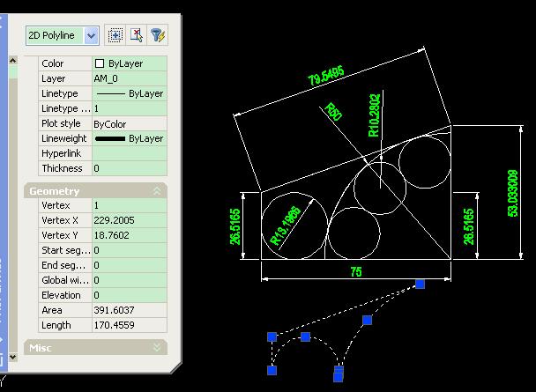
Task: Edit Vertex X value 229.2005
Action: (130, 220)
